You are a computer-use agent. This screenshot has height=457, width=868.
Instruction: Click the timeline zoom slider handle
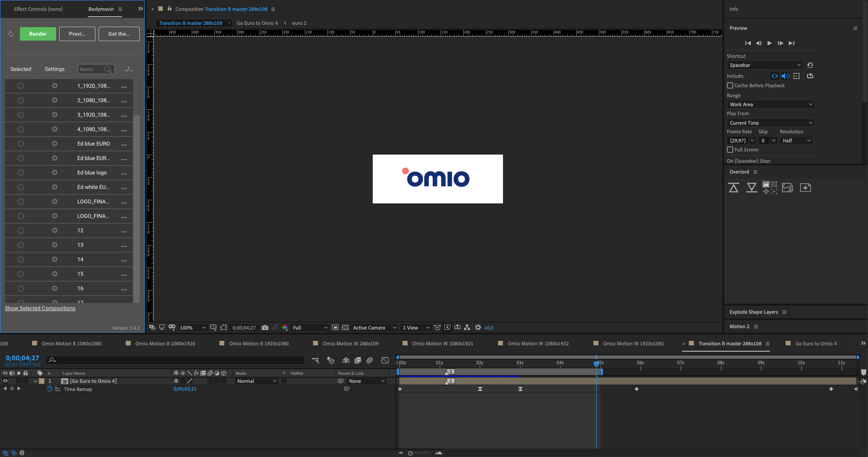pyautogui.click(x=410, y=453)
